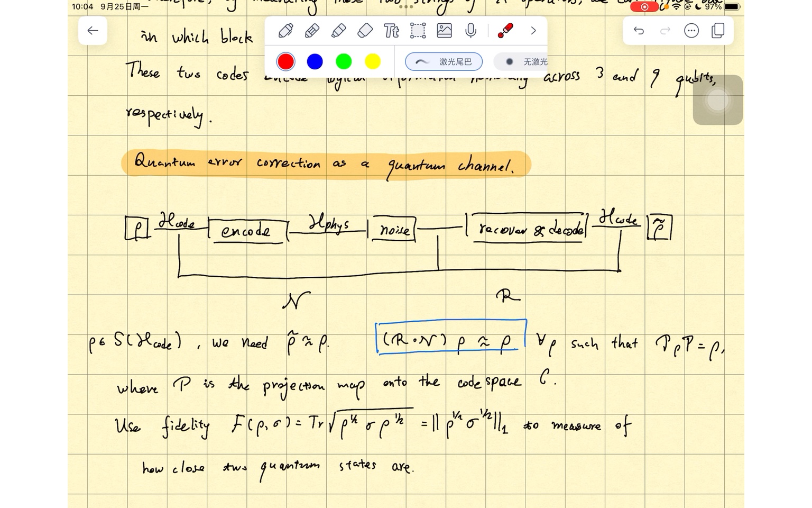The width and height of the screenshot is (812, 508).
Task: Tap the floating AssistiveTouch button
Action: (718, 100)
